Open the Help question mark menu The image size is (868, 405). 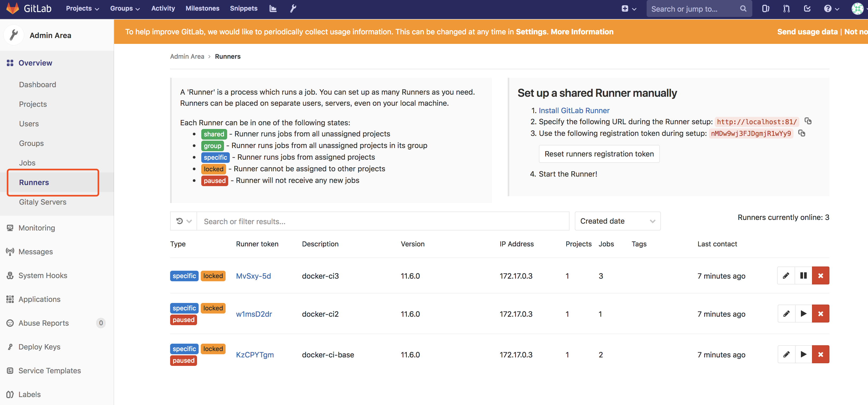click(831, 9)
